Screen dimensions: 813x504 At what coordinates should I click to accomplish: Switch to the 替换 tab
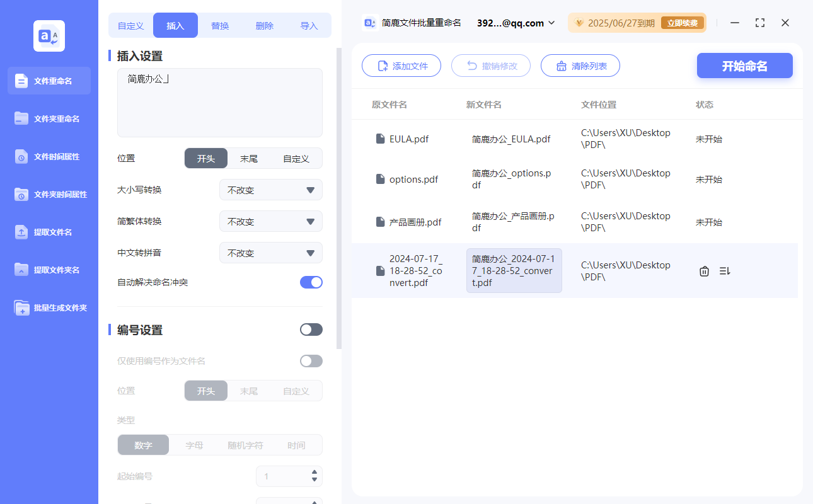220,25
